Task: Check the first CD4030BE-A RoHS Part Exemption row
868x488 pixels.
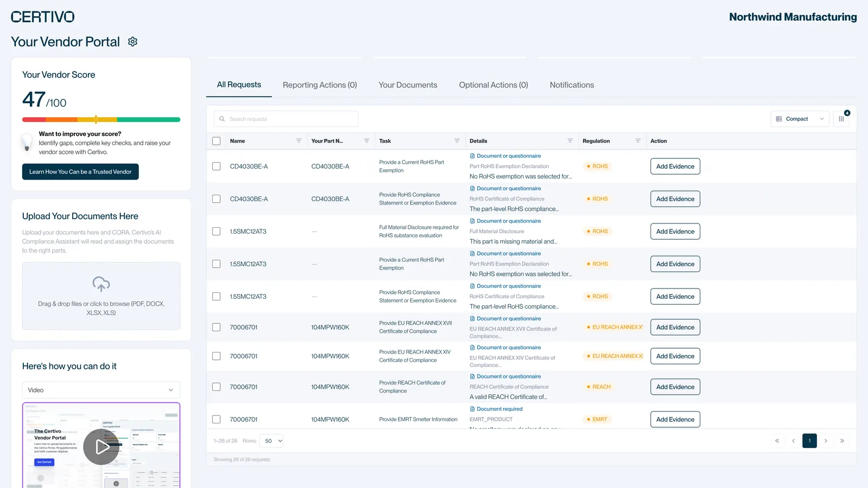Action: [216, 166]
